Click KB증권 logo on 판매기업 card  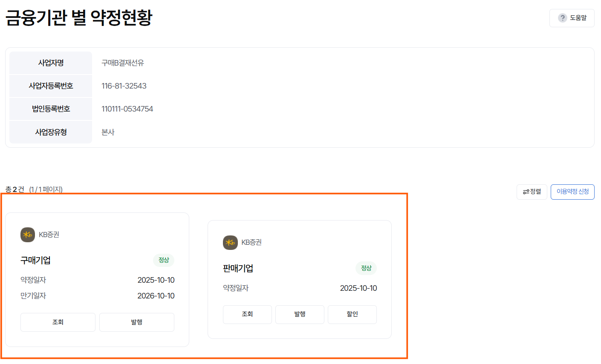point(230,243)
